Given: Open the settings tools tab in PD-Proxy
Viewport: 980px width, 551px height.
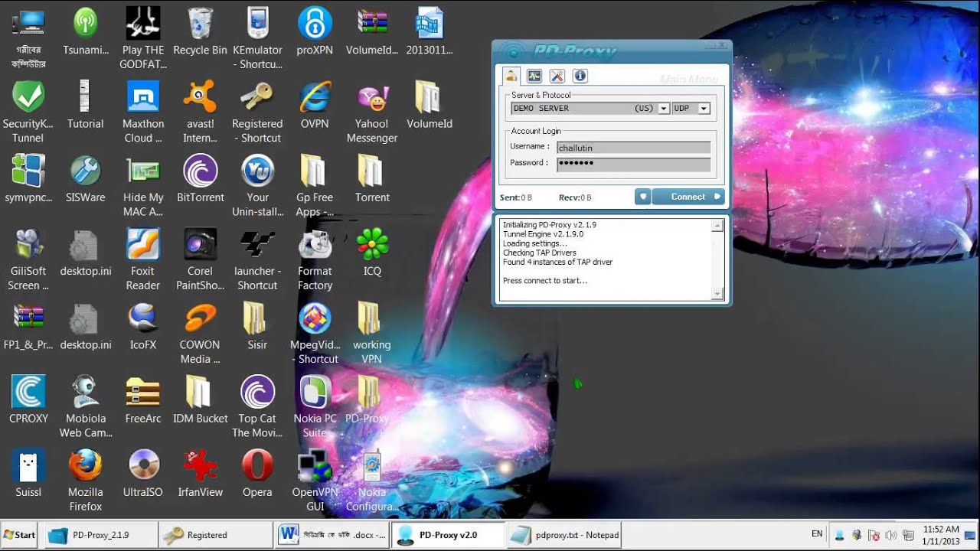Looking at the screenshot, I should (x=557, y=76).
